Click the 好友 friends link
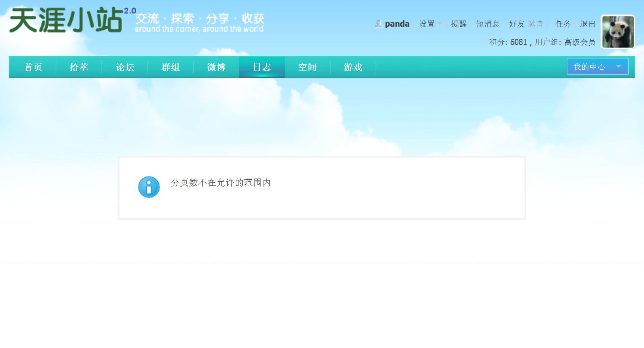 pyautogui.click(x=516, y=24)
